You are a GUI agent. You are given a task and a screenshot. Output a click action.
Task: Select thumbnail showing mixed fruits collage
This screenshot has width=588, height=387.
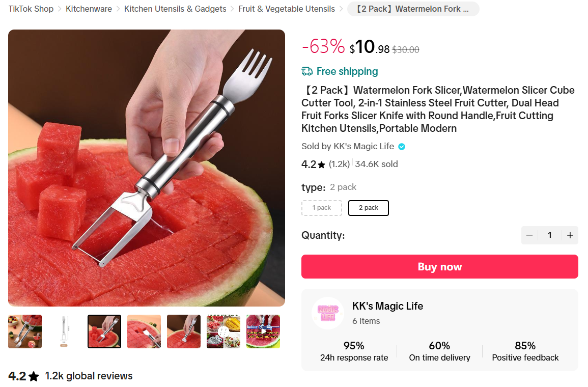tap(223, 331)
